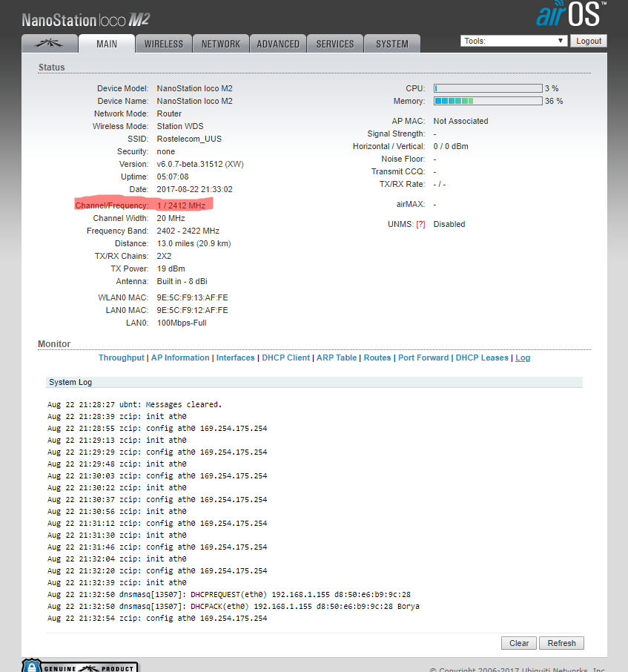Switch to the WIRELESS tab
The height and width of the screenshot is (672, 628).
pyautogui.click(x=164, y=44)
